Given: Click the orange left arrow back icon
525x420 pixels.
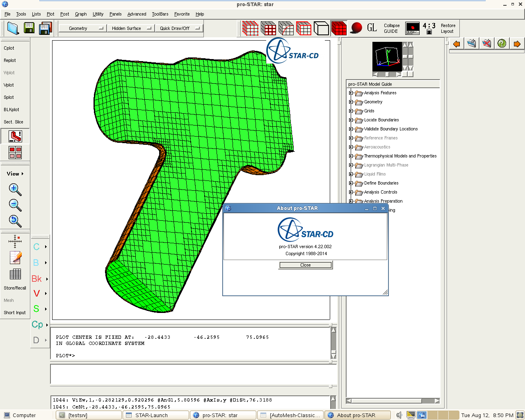Looking at the screenshot, I should tap(457, 43).
